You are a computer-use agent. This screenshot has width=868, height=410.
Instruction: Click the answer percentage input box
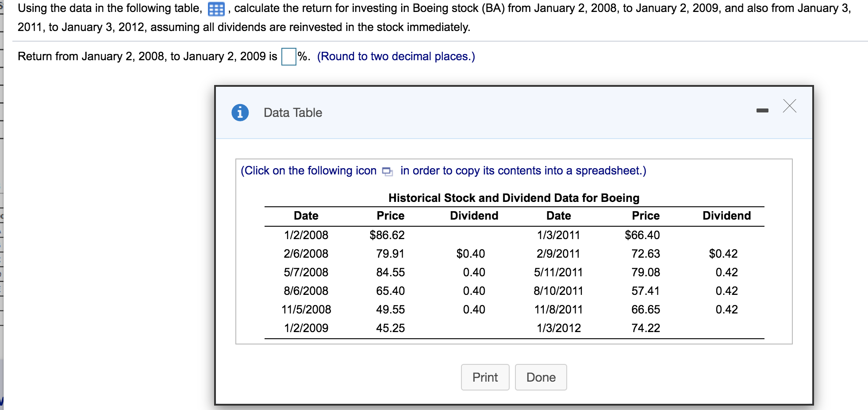[288, 56]
